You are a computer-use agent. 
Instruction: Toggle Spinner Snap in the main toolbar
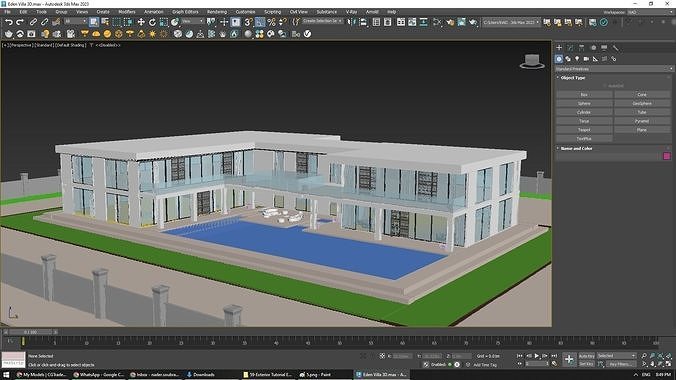pos(282,22)
